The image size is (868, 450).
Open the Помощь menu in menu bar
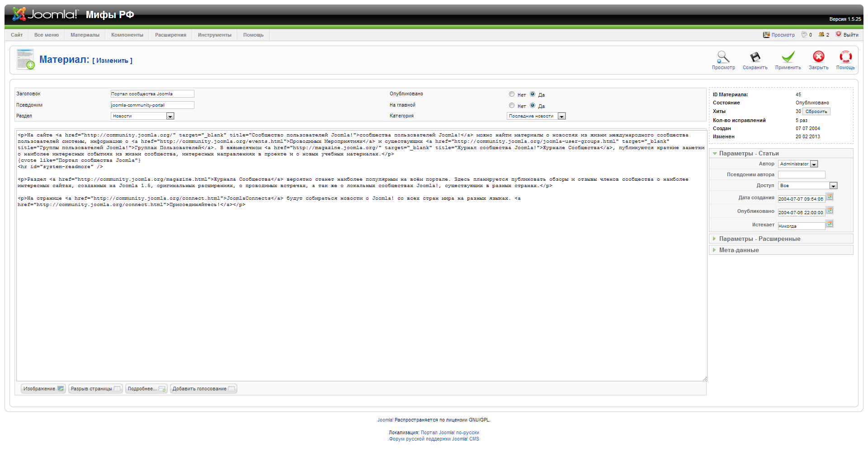coord(253,35)
